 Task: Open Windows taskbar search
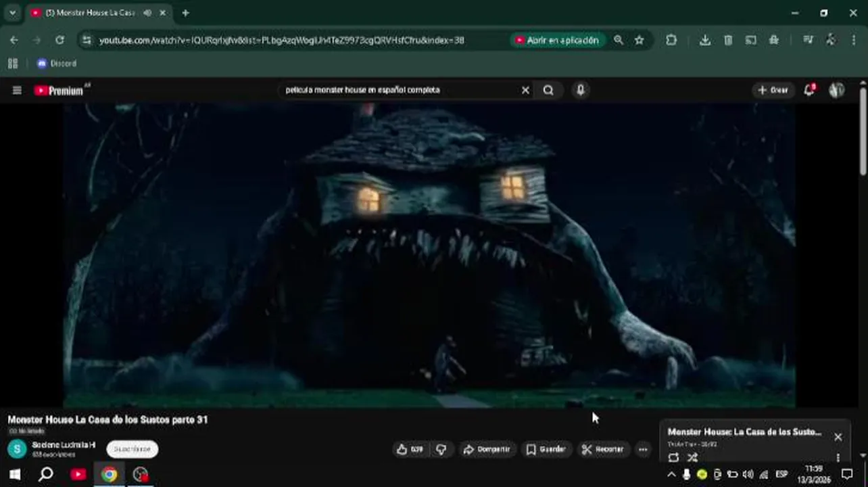tap(46, 474)
